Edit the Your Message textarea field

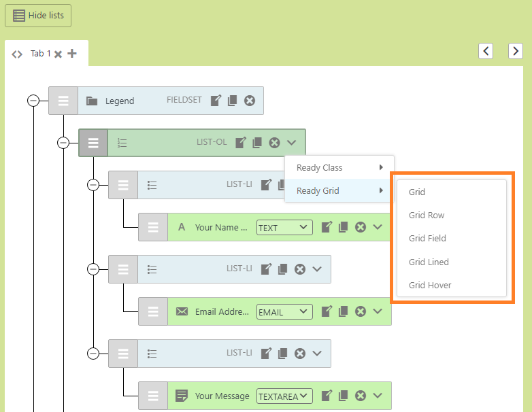pyautogui.click(x=327, y=396)
